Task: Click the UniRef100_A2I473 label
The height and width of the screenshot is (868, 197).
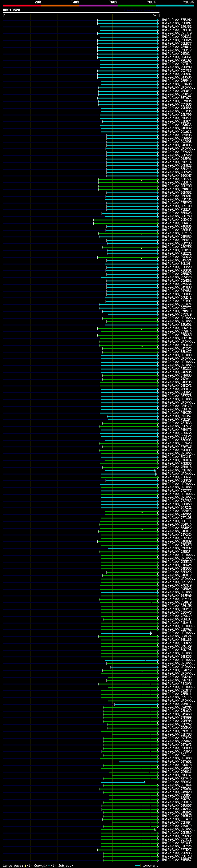Action: [x=176, y=819]
